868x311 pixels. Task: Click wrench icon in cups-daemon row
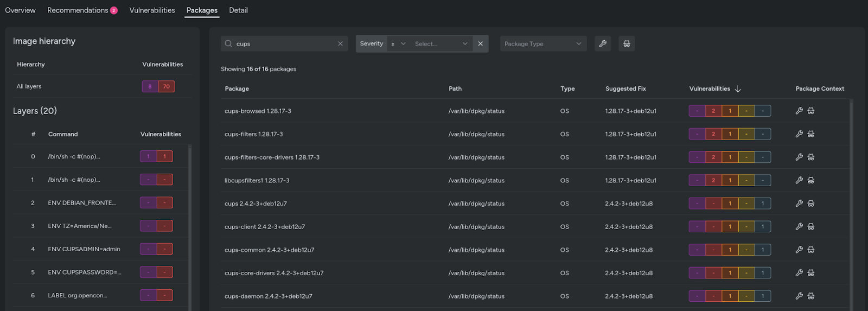(x=799, y=296)
